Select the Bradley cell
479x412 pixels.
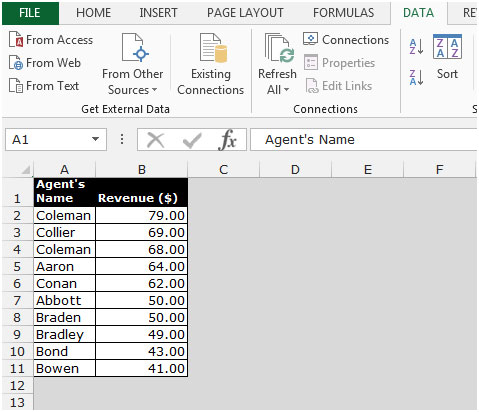click(x=65, y=334)
